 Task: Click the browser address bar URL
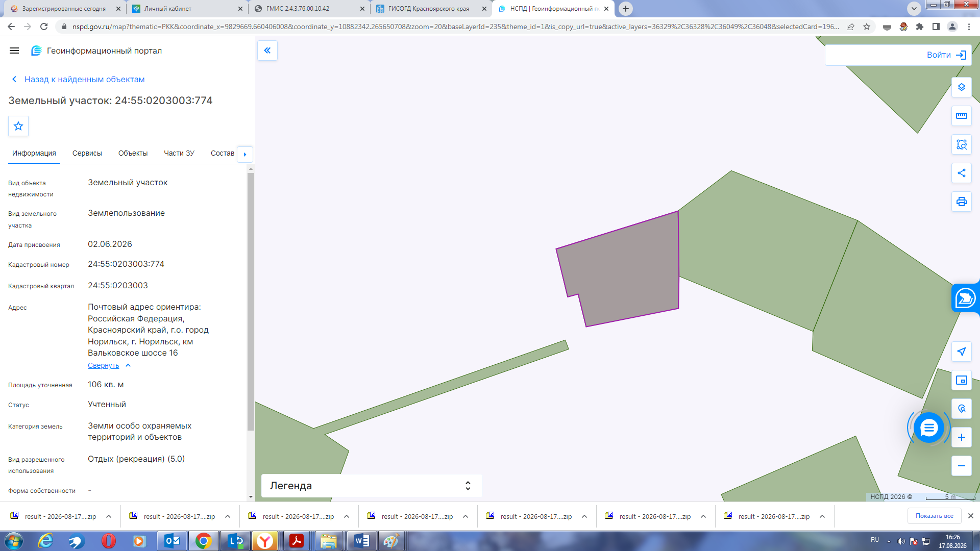(x=455, y=27)
